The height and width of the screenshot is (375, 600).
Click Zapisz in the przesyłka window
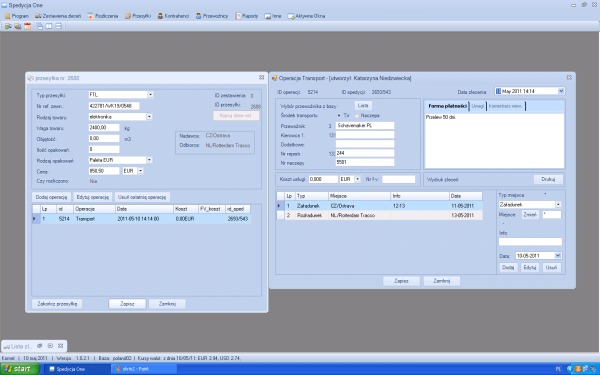point(127,304)
